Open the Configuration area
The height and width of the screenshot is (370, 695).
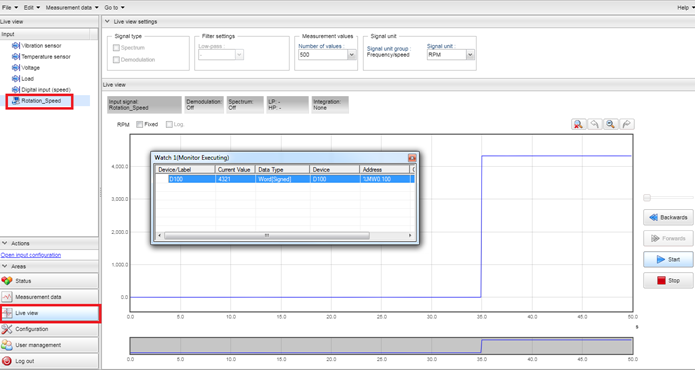49,329
